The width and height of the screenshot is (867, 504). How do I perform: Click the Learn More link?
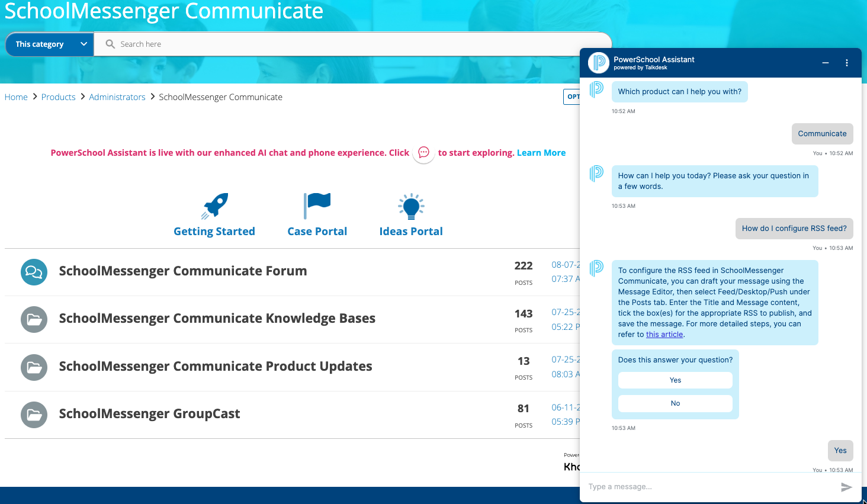(541, 152)
